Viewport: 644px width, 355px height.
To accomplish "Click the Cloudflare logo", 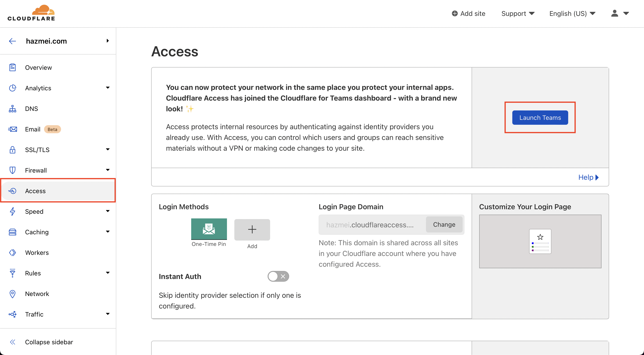I will 31,13.
